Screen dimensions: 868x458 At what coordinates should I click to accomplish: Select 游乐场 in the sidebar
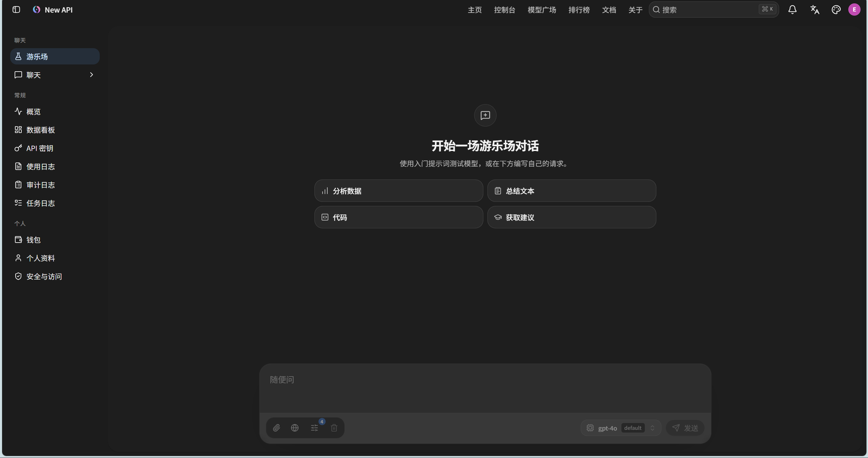55,56
